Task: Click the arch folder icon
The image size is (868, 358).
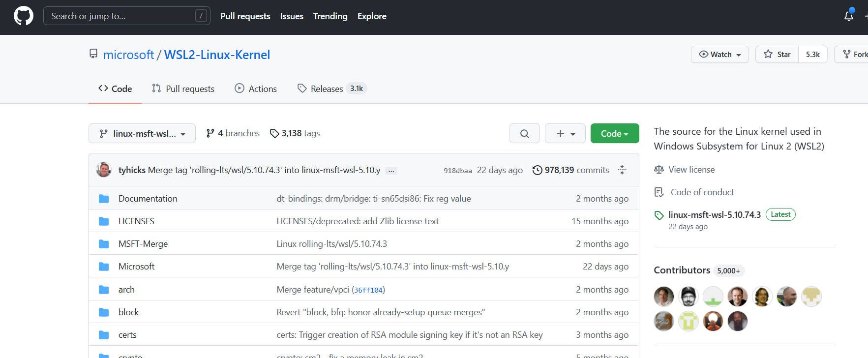Action: click(104, 290)
